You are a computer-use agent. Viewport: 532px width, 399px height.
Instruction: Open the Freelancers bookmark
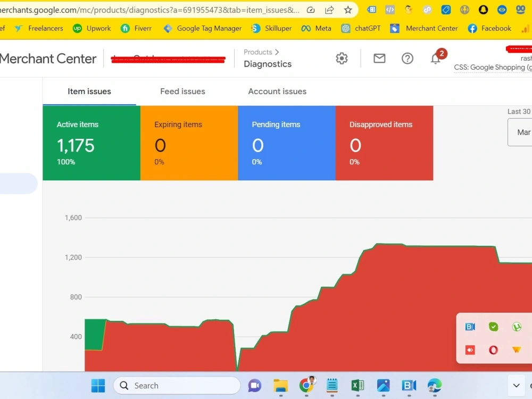pos(38,29)
